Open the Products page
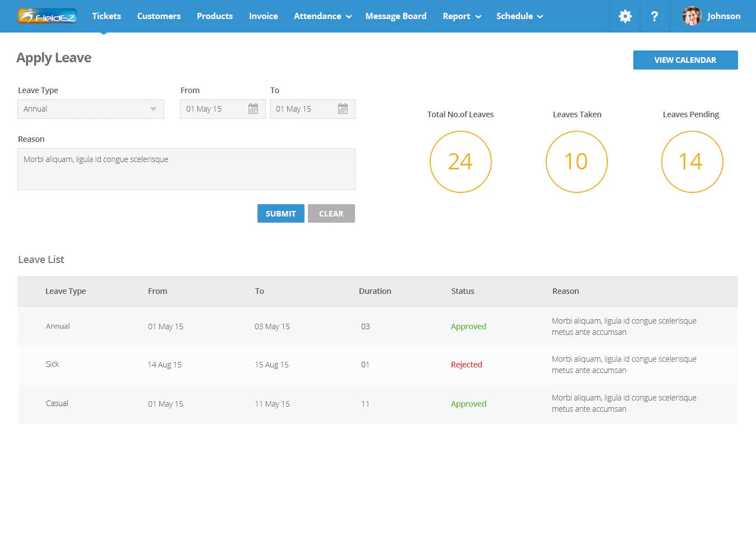Screen dimensions: 756x557 pos(215,16)
